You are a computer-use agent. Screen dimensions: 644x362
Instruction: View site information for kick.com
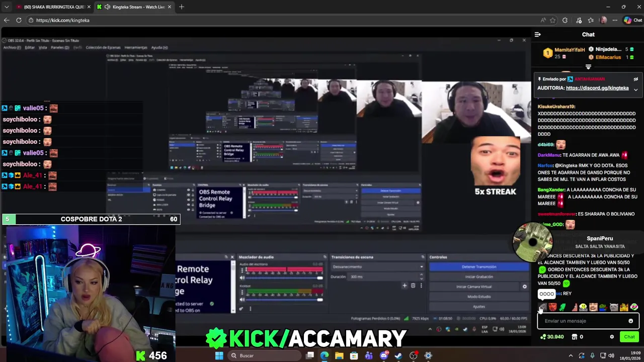coord(31,20)
